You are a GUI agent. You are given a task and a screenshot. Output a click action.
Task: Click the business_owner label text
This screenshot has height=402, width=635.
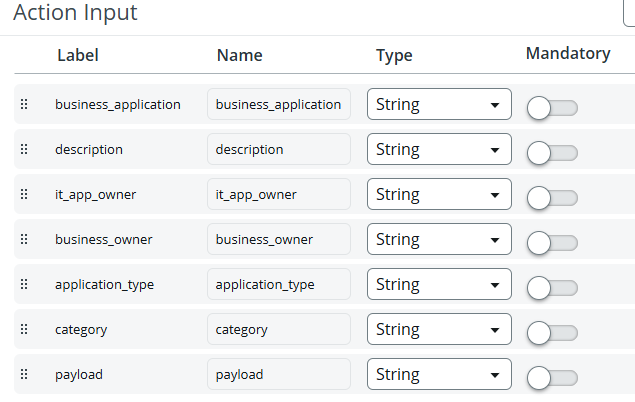103,239
